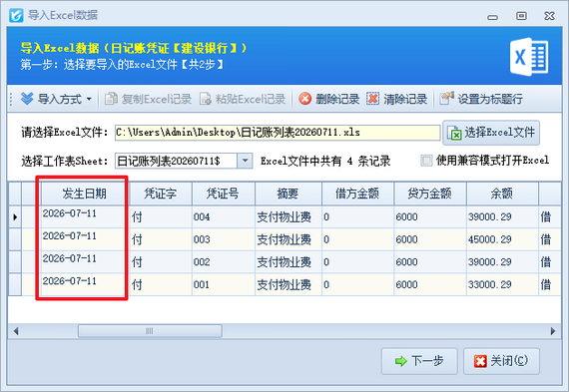
Task: Click the 凭证字 column header
Action: [161, 194]
